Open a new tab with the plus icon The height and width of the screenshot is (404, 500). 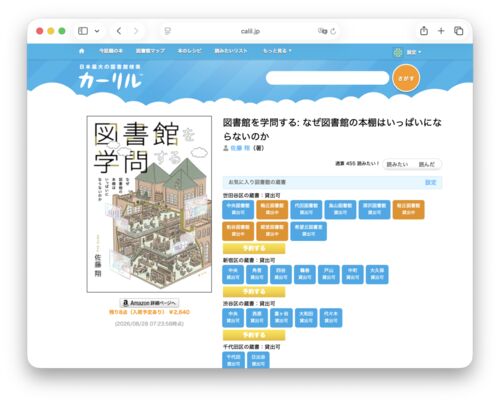[x=441, y=31]
